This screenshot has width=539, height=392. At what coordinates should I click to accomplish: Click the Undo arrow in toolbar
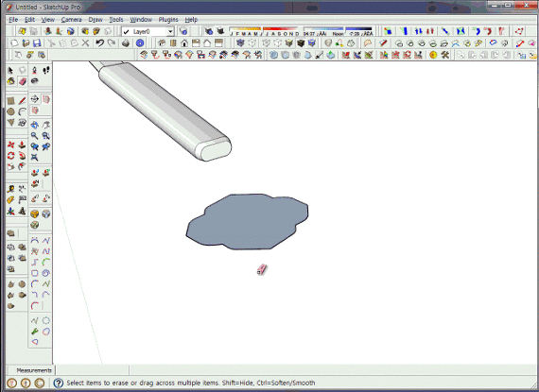(99, 43)
